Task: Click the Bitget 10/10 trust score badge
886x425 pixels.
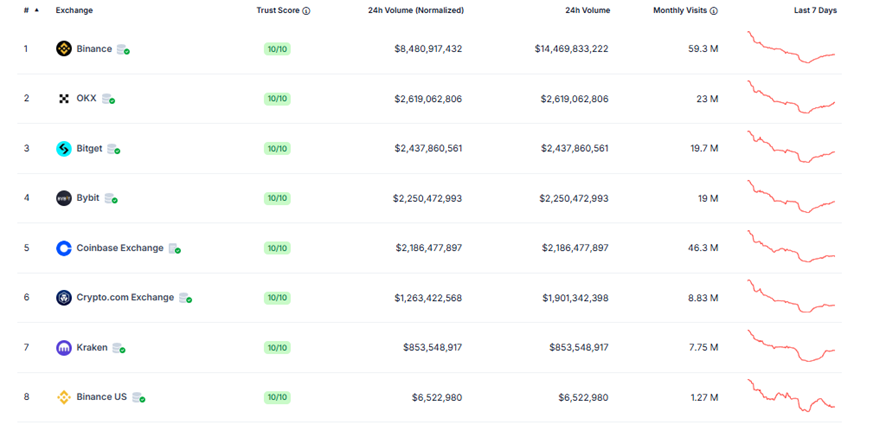Action: click(277, 149)
